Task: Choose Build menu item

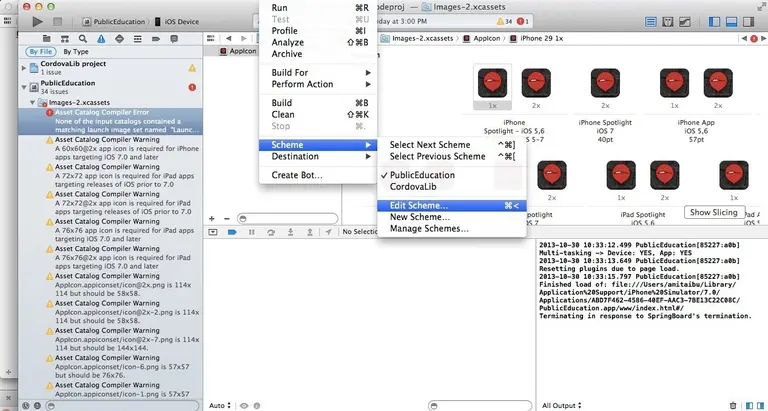Action: pos(318,103)
